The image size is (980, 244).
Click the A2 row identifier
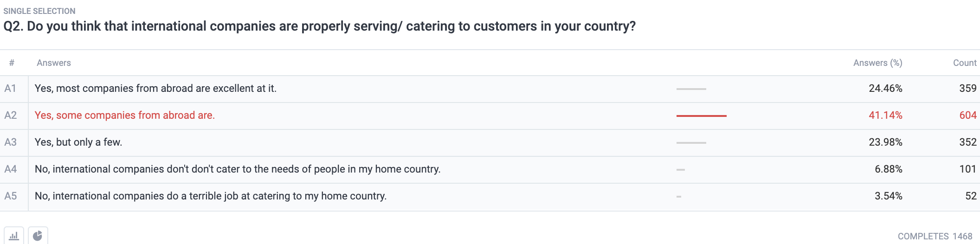tap(11, 116)
